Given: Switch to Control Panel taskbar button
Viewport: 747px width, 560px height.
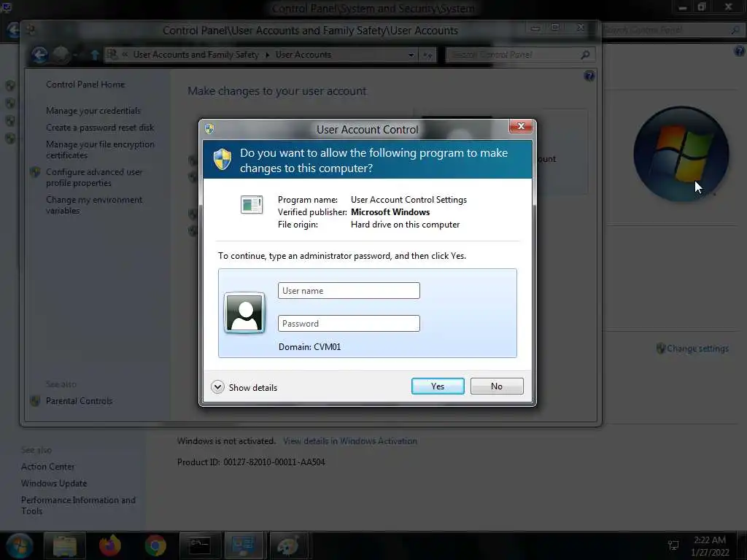Looking at the screenshot, I should click(244, 545).
